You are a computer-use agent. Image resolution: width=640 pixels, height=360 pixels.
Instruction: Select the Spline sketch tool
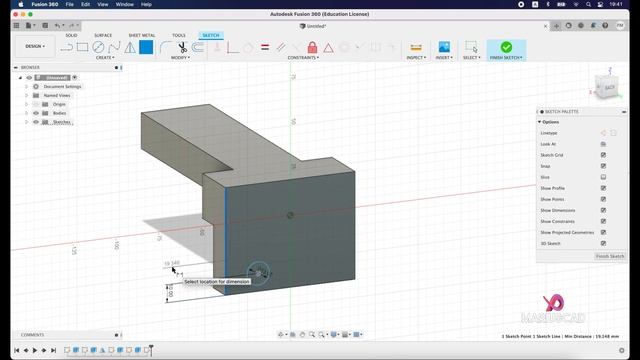pyautogui.click(x=114, y=47)
